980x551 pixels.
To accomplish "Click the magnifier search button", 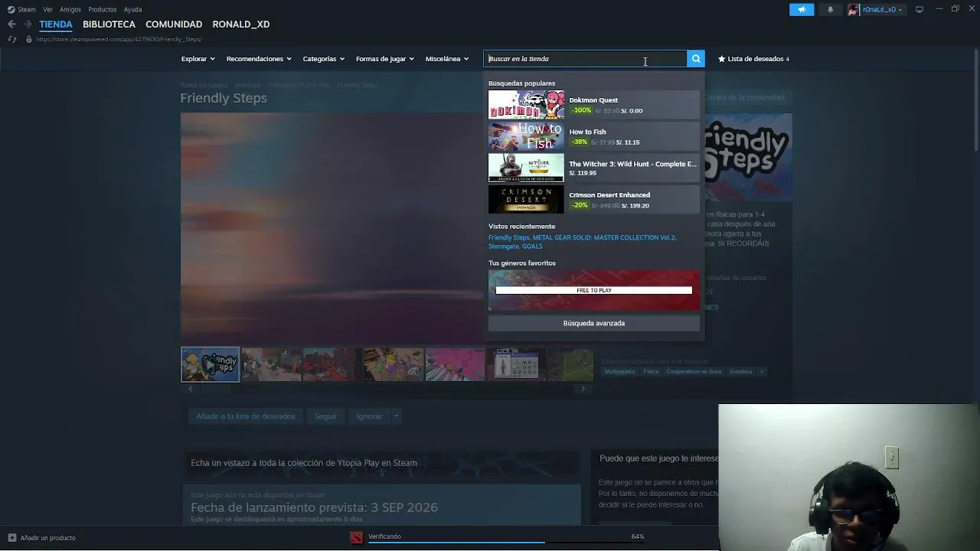I will click(x=696, y=59).
